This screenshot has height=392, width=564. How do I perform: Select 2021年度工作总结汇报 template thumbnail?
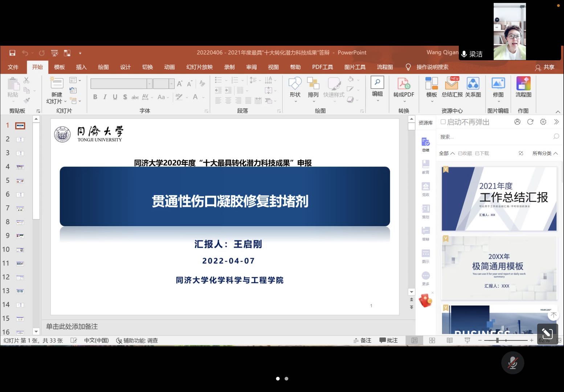(x=499, y=199)
